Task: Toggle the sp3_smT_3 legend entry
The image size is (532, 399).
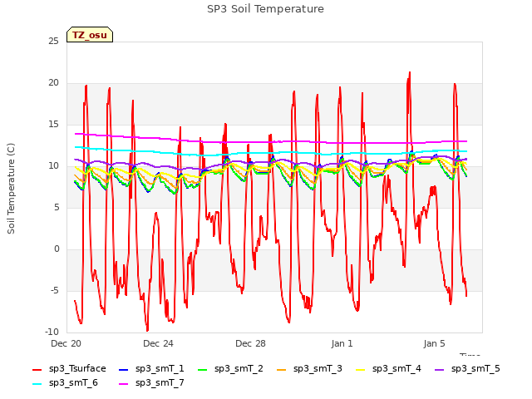Action: 309,369
